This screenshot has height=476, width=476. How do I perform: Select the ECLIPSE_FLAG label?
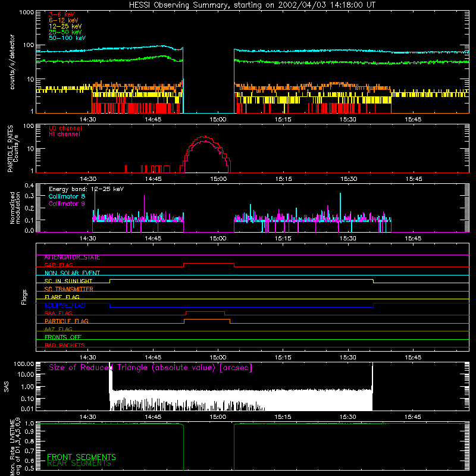pyautogui.click(x=65, y=305)
